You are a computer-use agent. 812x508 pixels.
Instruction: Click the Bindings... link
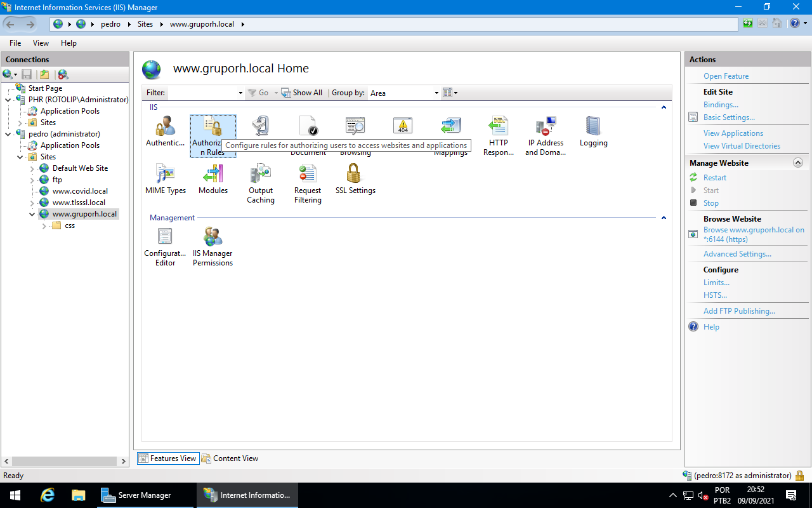click(x=721, y=105)
